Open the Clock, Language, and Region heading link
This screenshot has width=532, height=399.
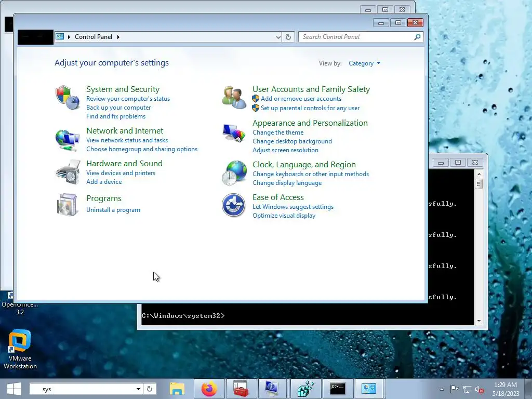coord(304,165)
